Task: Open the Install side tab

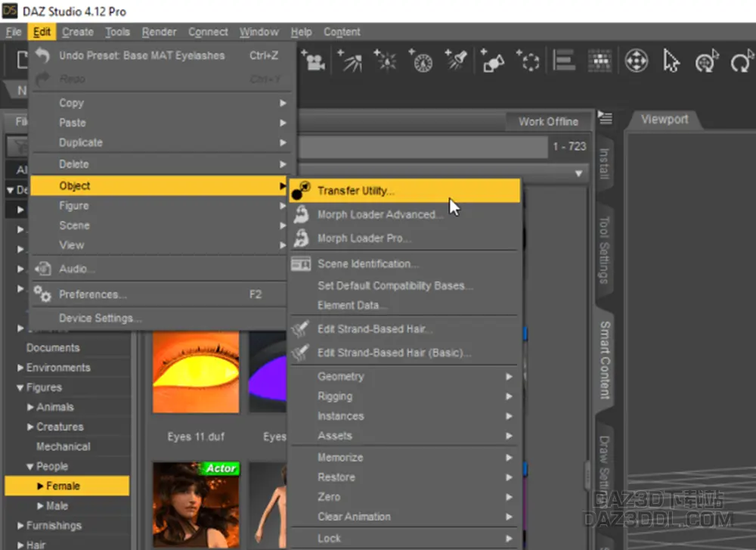Action: [x=604, y=163]
